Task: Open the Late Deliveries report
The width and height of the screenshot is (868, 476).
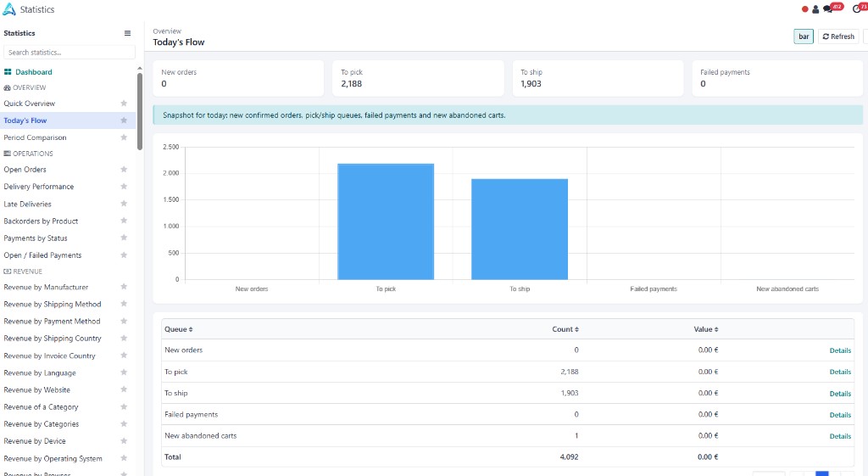Action: (28, 204)
